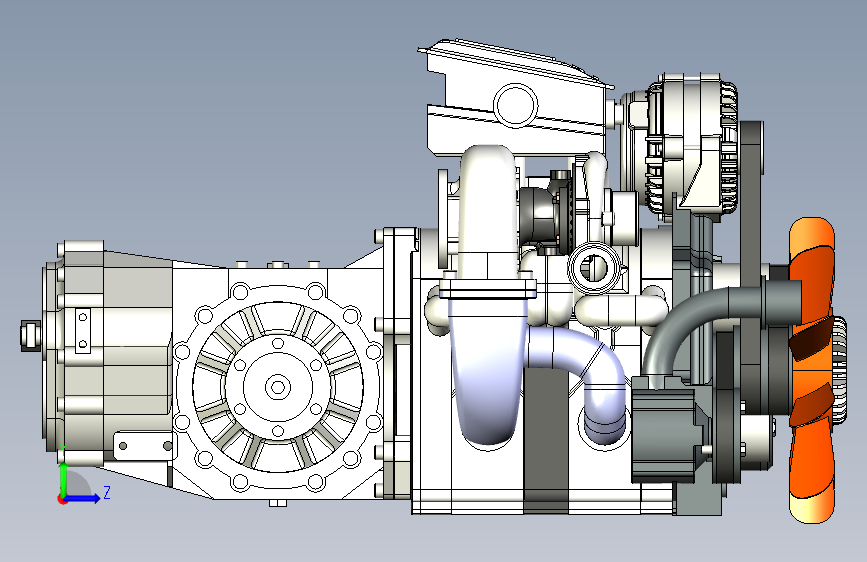
Task: Select the two-hole mounting bracket at the transmission bottom
Action: point(145,446)
